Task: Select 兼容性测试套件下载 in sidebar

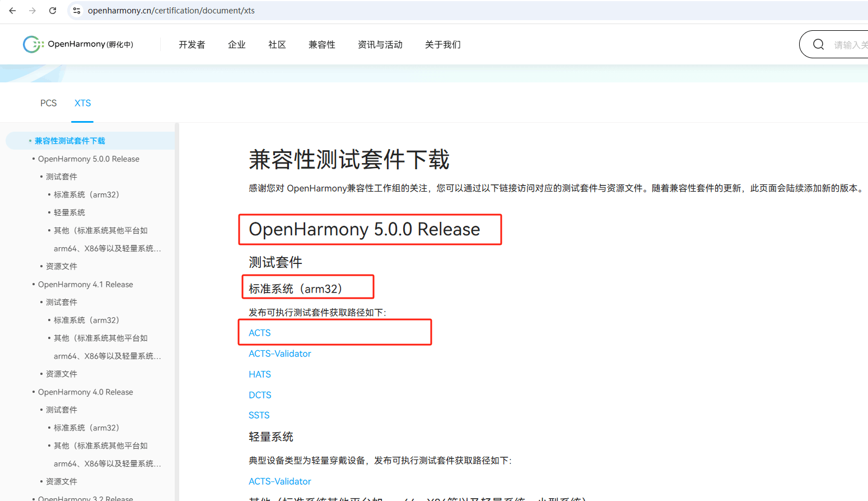Action: click(70, 141)
